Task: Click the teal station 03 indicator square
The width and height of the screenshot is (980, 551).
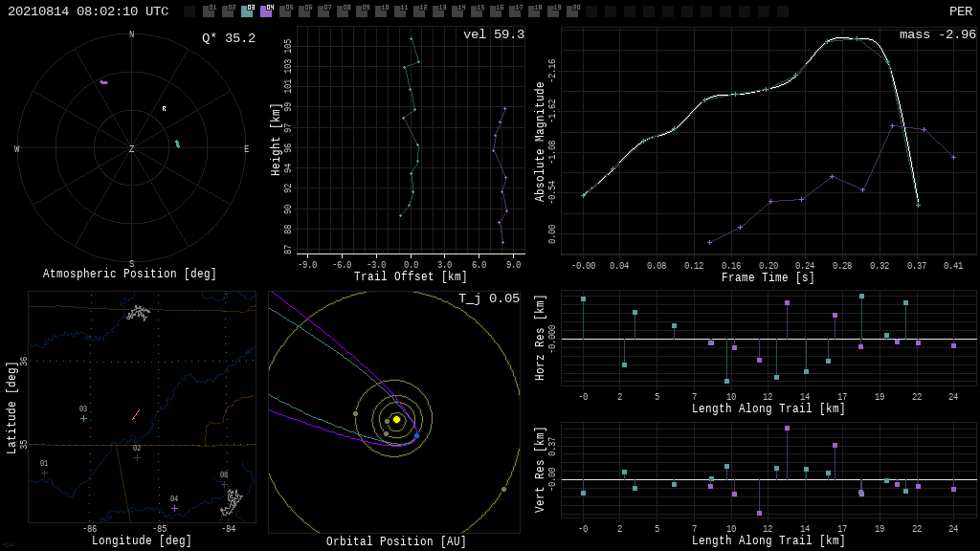Action: [247, 11]
